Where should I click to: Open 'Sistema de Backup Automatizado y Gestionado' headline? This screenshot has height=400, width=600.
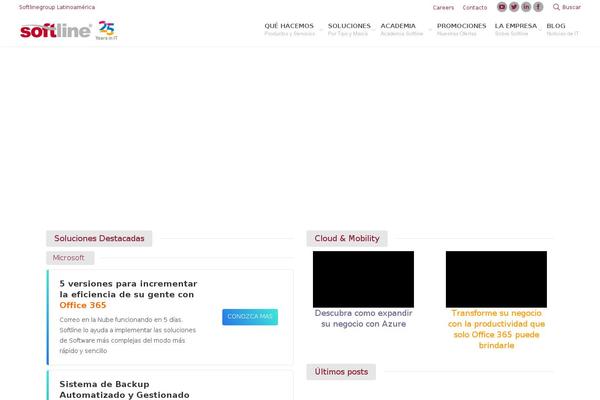pos(124,389)
